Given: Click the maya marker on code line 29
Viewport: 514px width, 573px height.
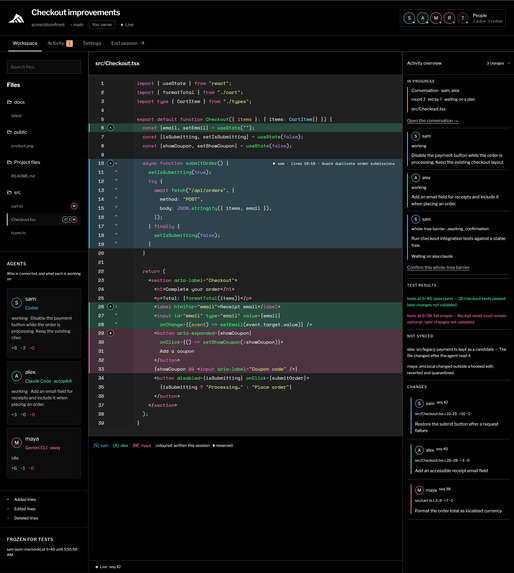Looking at the screenshot, I should 110,333.
